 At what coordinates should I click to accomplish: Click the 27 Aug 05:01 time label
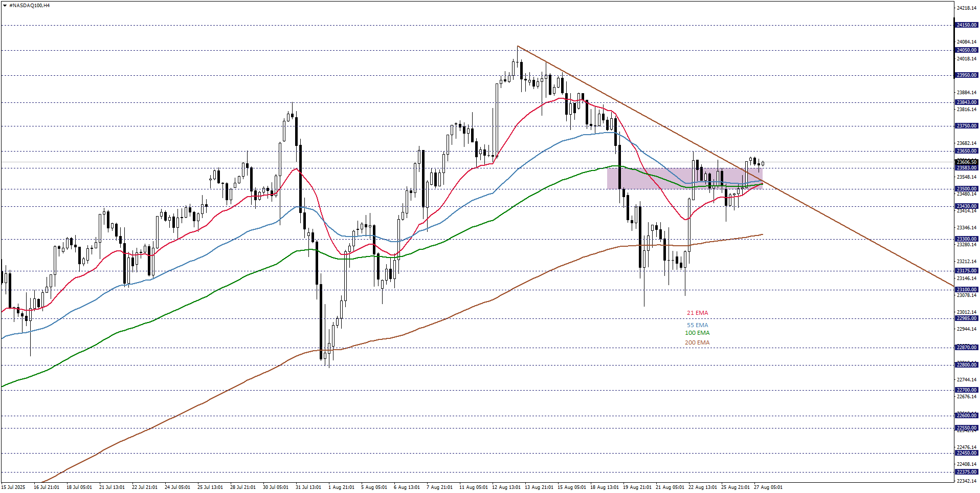[768, 487]
